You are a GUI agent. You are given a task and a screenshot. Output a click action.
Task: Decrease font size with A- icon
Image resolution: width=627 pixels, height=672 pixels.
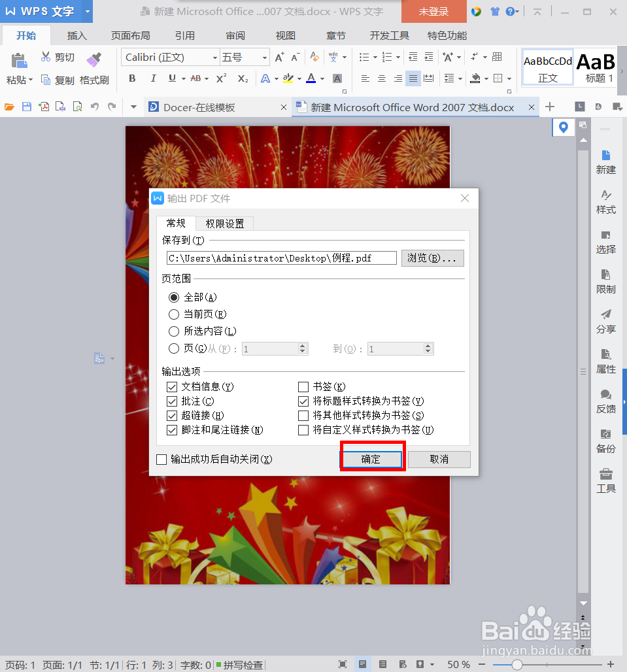tap(296, 57)
